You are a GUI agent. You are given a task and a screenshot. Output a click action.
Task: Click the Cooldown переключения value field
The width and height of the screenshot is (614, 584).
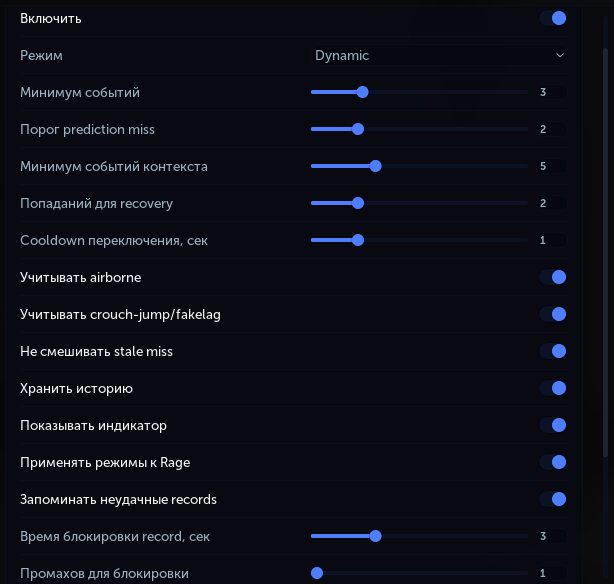pos(551,240)
